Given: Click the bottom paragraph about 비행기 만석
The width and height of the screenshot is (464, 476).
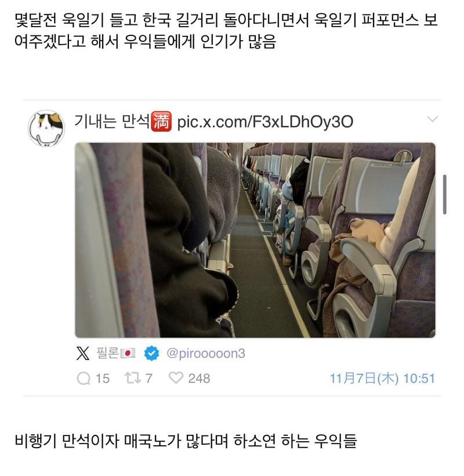Looking at the screenshot, I should click(186, 441).
